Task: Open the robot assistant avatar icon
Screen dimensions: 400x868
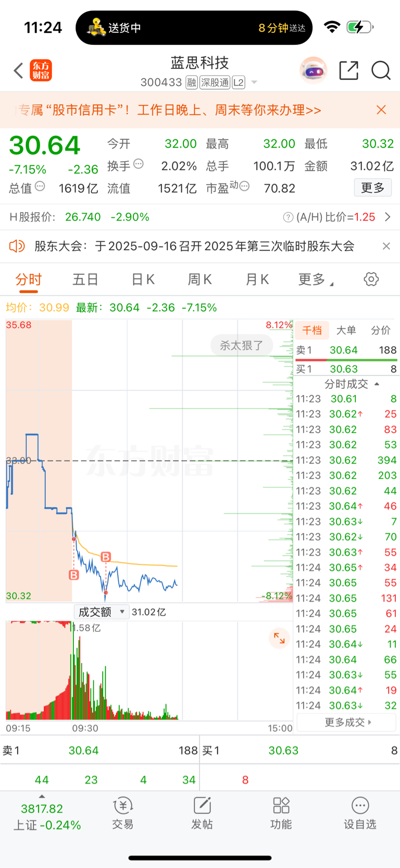Action: pos(313,70)
